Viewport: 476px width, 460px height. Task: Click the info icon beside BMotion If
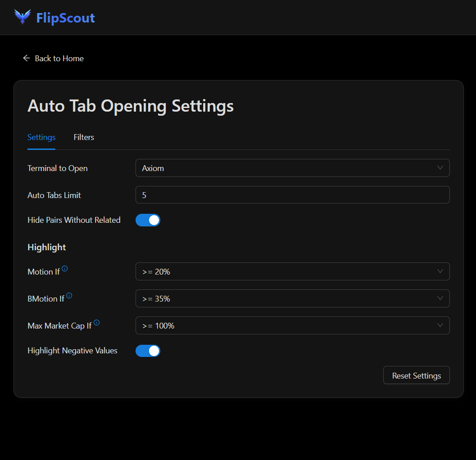[x=69, y=296]
